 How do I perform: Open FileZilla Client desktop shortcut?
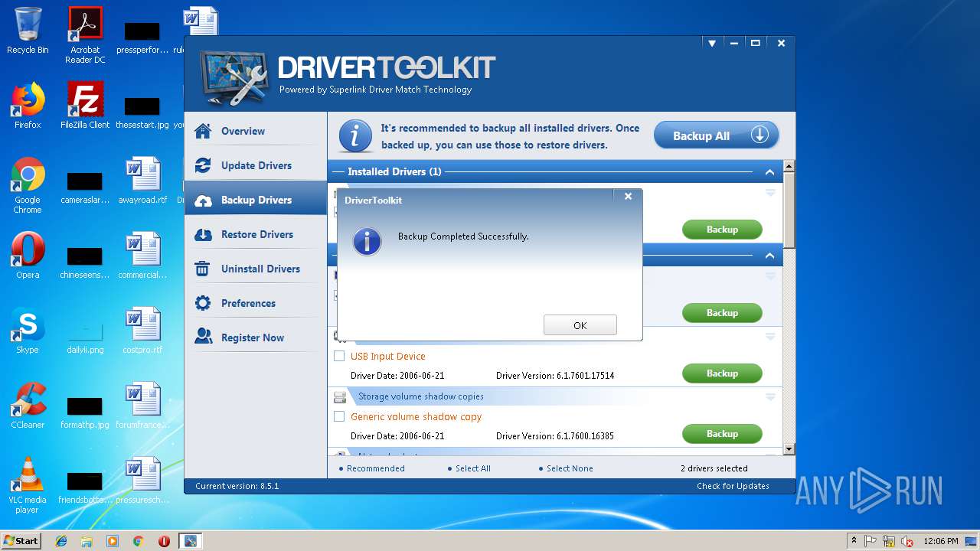85,106
